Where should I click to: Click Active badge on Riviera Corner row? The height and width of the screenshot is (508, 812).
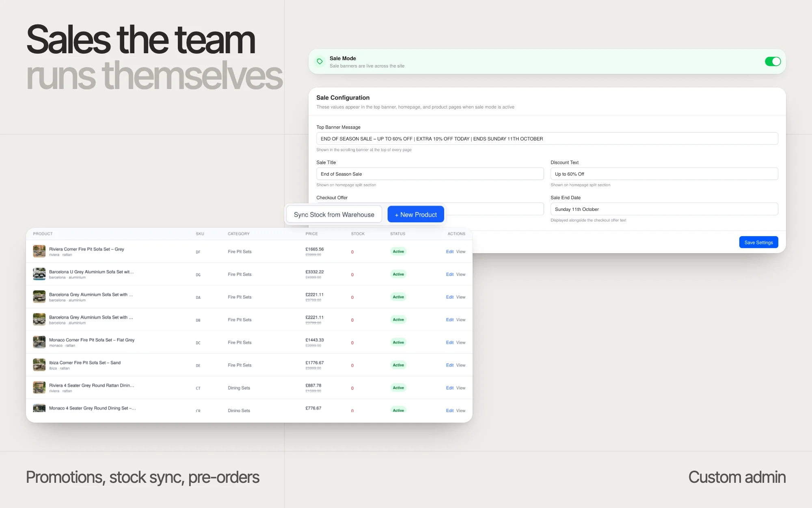pyautogui.click(x=398, y=252)
